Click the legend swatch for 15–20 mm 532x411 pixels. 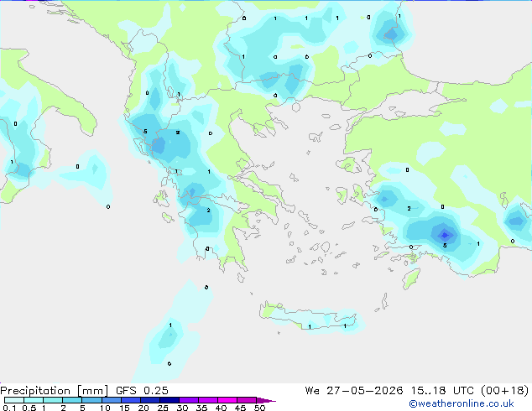pyautogui.click(x=130, y=400)
